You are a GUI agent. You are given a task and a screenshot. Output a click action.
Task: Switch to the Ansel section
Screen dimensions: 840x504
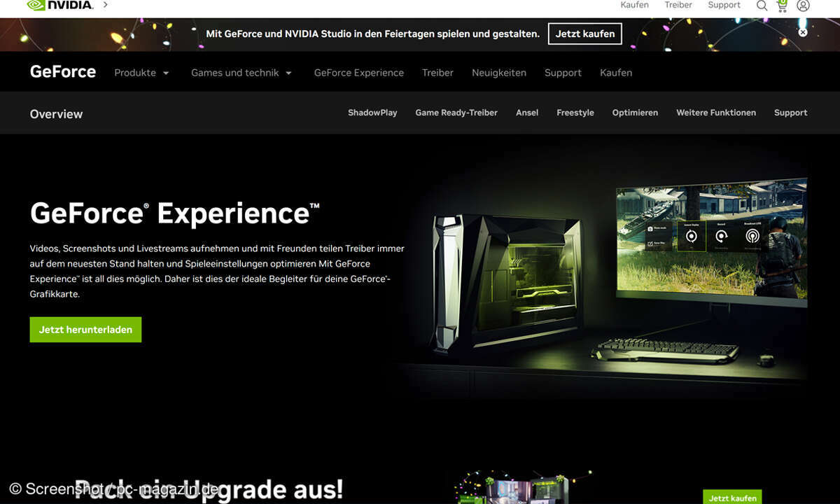pyautogui.click(x=527, y=113)
